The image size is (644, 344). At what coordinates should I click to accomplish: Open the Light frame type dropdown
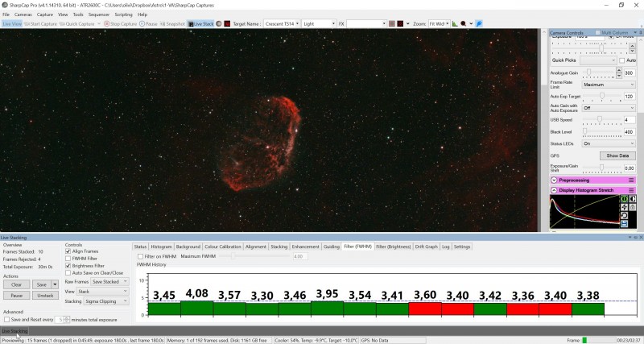pyautogui.click(x=319, y=24)
